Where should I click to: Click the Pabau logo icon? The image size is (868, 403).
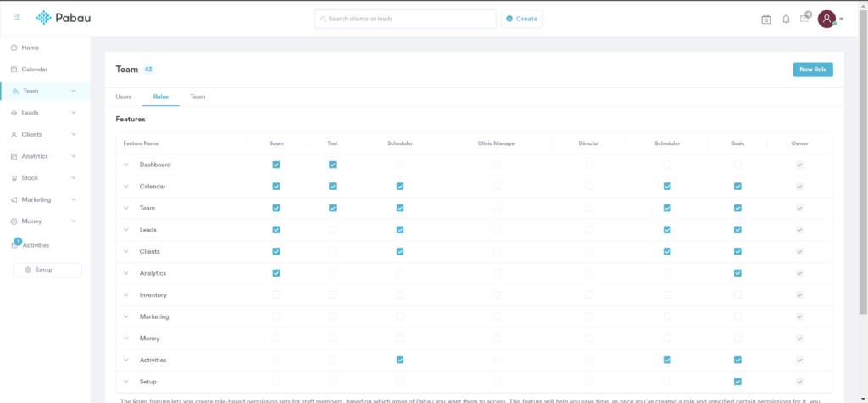[x=44, y=18]
